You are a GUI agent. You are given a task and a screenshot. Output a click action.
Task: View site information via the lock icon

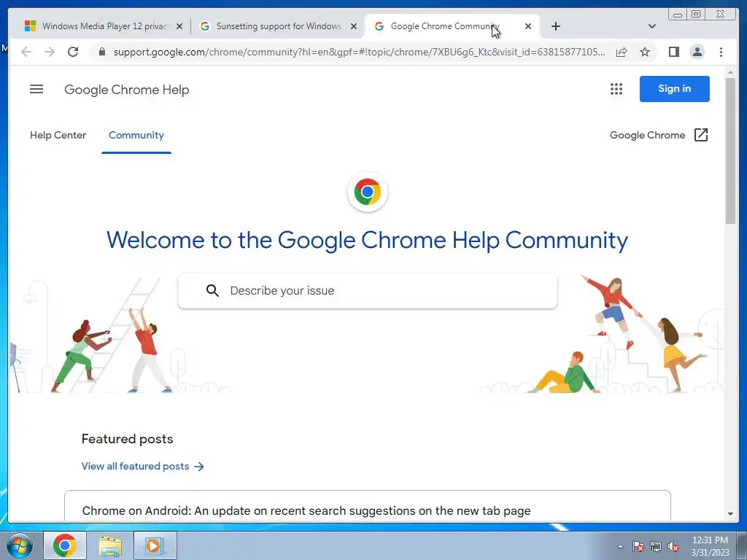101,52
